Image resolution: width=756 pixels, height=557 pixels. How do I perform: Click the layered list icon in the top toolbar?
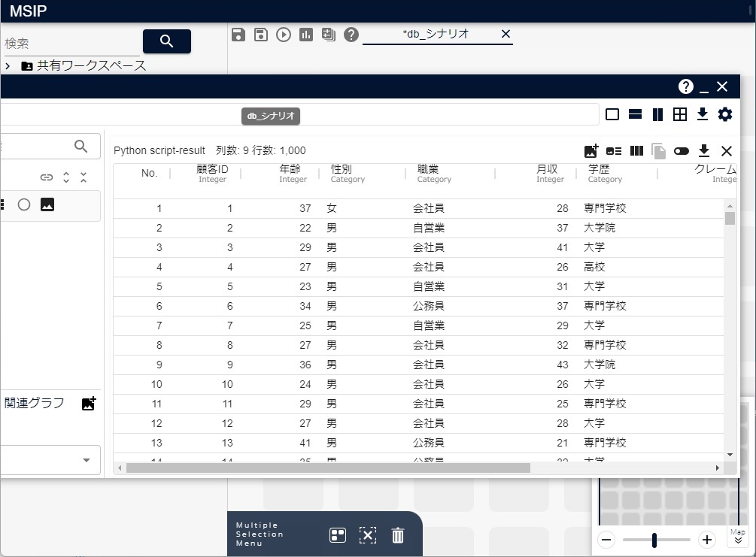(x=328, y=35)
